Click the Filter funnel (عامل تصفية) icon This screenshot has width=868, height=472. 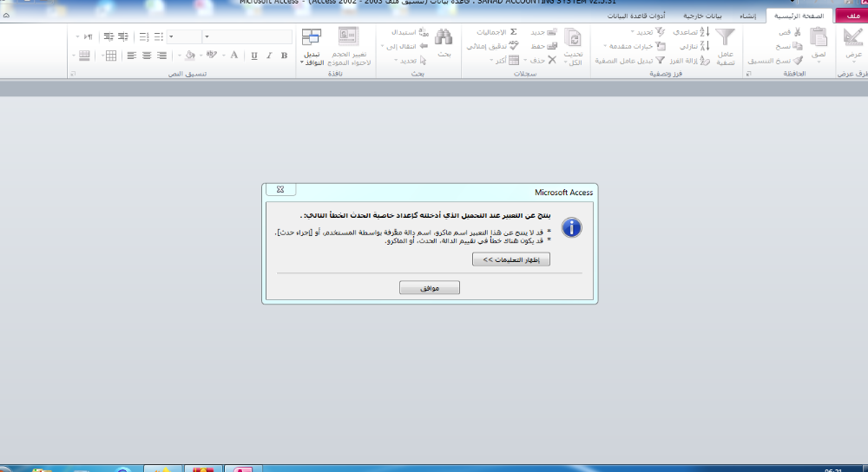pos(725,37)
